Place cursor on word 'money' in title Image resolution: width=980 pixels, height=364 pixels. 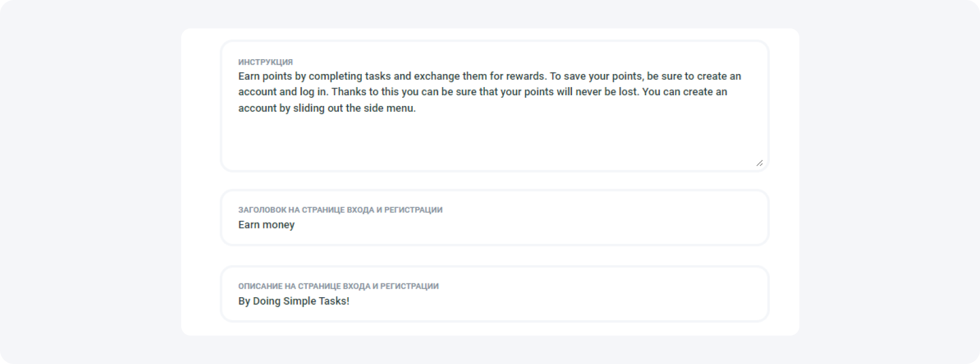coord(279,225)
